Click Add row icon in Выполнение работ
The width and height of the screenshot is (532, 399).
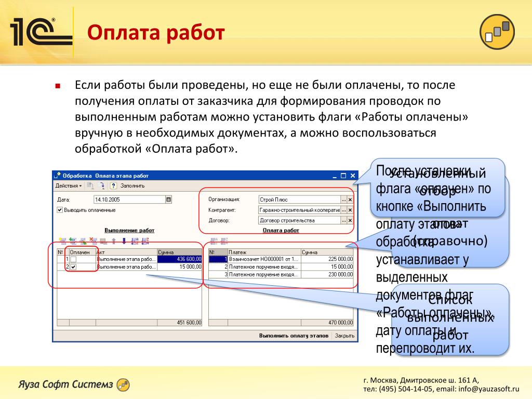tap(62, 241)
